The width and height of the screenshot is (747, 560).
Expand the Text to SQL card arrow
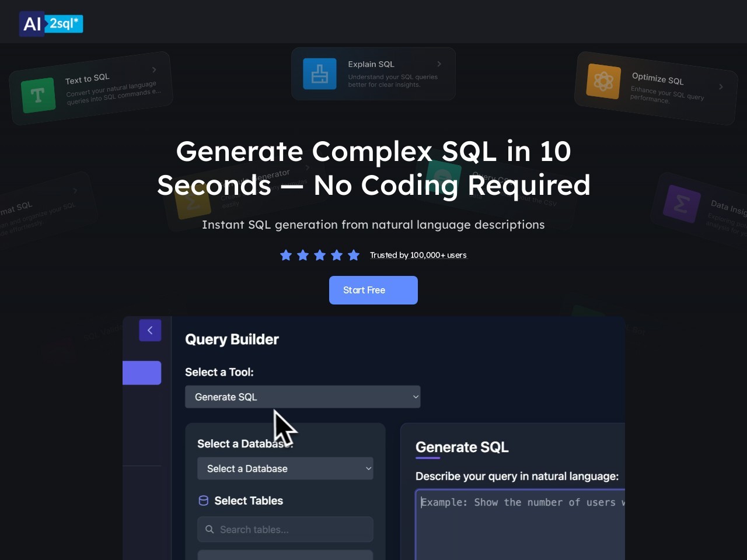click(x=154, y=70)
